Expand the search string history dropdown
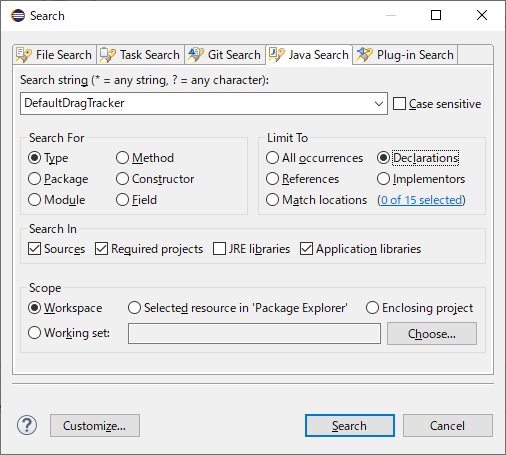 click(x=379, y=104)
